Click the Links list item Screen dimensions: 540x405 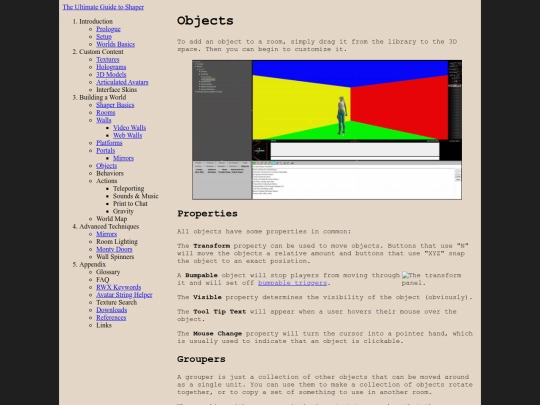tap(104, 325)
